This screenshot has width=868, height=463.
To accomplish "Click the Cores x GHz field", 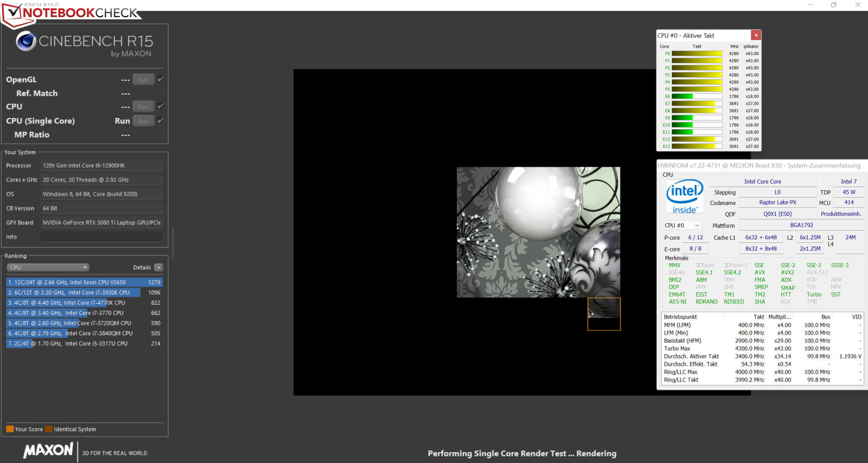I will pos(102,180).
